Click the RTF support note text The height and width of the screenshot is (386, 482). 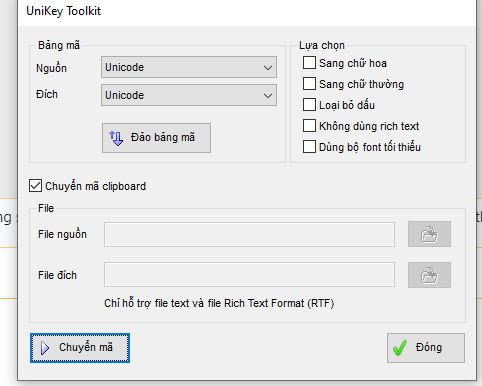219,303
